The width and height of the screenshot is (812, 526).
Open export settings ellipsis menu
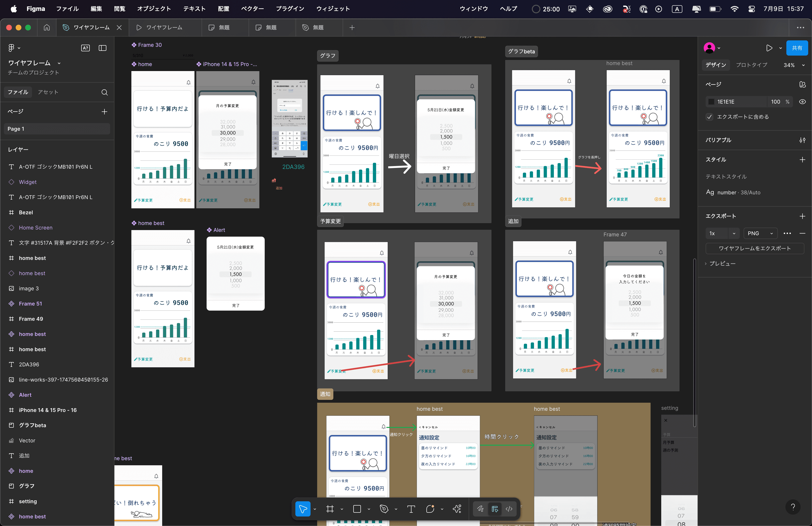[787, 233]
